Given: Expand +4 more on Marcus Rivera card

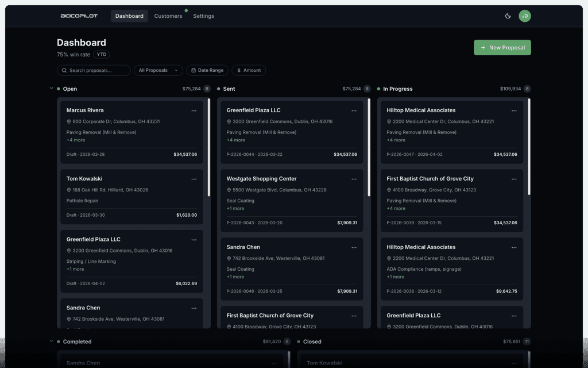Looking at the screenshot, I should tap(76, 140).
